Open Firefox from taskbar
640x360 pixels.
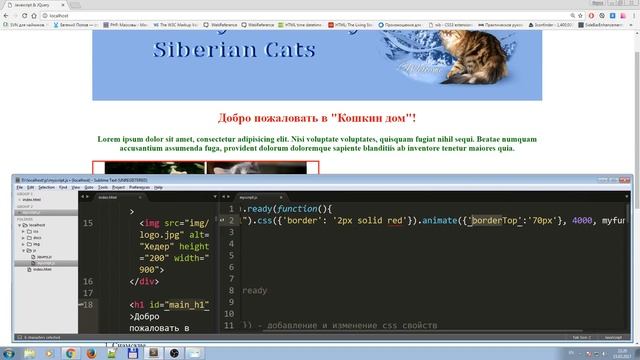[x=91, y=353]
